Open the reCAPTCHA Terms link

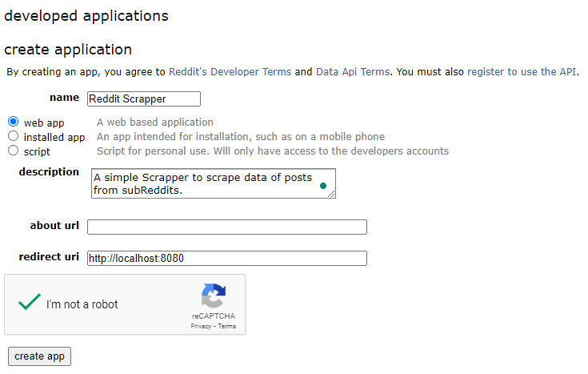(227, 326)
